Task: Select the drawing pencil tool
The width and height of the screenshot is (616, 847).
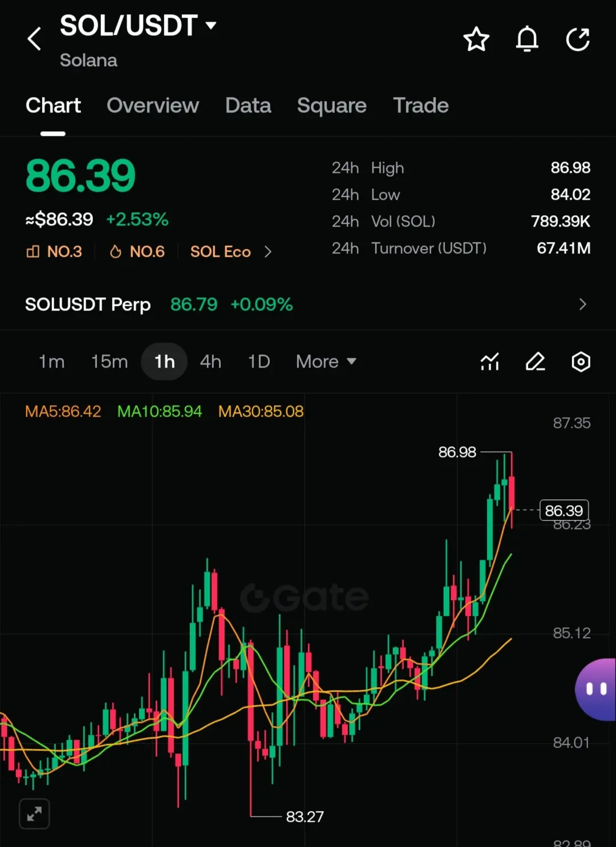Action: [x=535, y=362]
